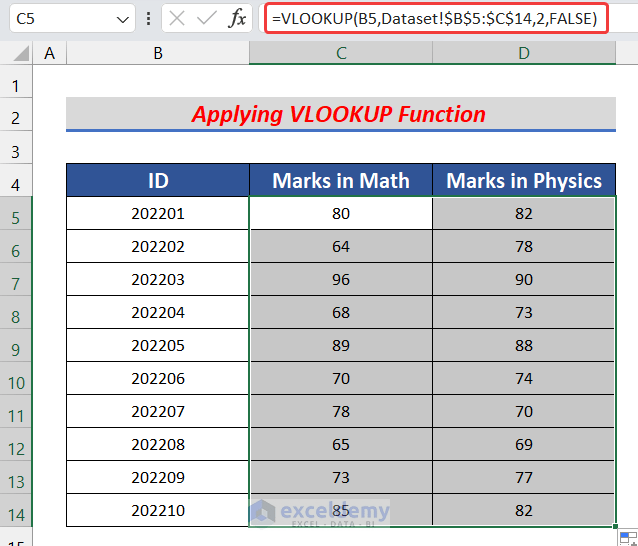Screen dimensions: 638x546
Task: Click the 'Marks in Math' header cell
Action: tap(341, 180)
